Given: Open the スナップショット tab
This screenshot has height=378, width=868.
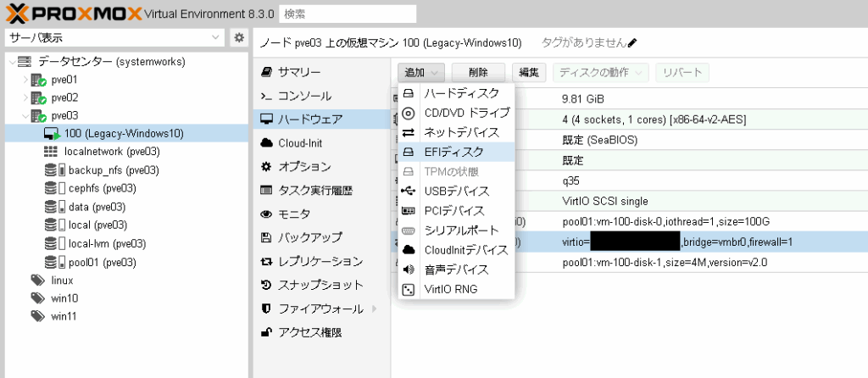Looking at the screenshot, I should (321, 285).
